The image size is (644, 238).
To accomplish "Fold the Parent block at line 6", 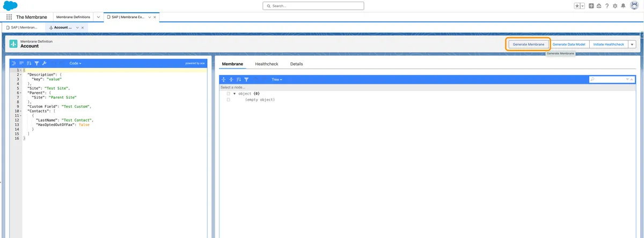I will point(21,93).
